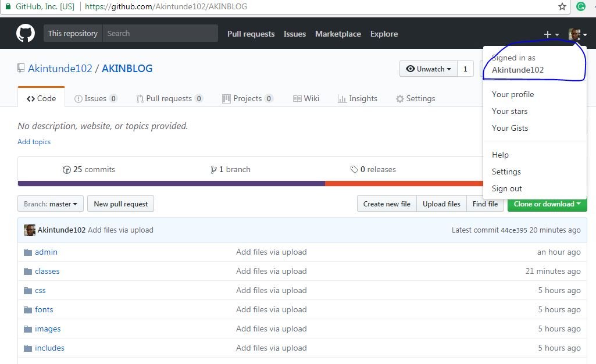
Task: Click the admin folder icon
Action: point(28,252)
